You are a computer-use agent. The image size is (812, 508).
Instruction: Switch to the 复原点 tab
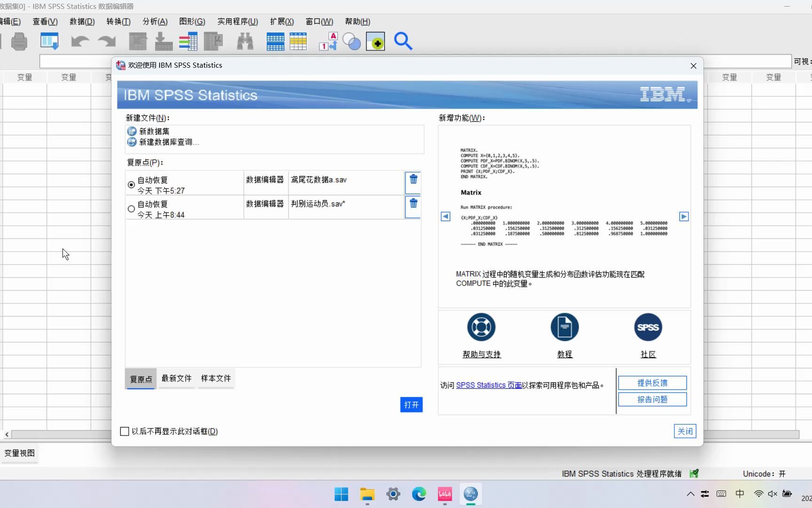coord(141,379)
